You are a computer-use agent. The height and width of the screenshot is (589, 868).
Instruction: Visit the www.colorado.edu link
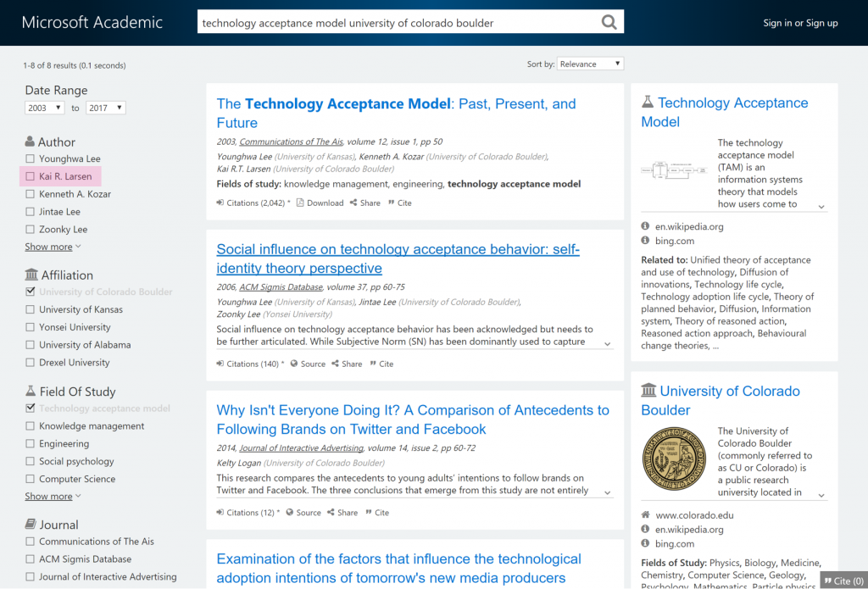point(695,514)
